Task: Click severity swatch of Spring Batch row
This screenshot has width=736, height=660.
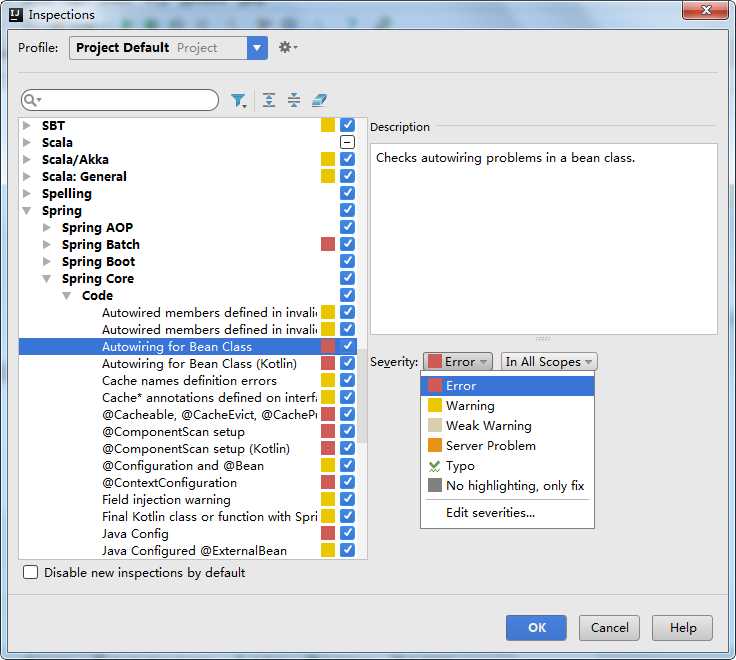Action: pos(328,244)
